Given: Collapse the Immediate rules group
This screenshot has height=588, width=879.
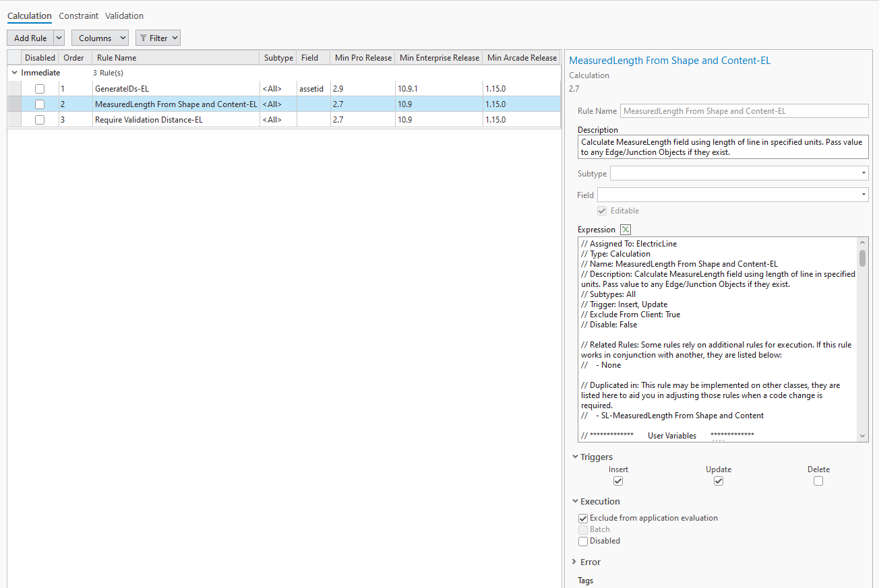Looking at the screenshot, I should [x=14, y=72].
